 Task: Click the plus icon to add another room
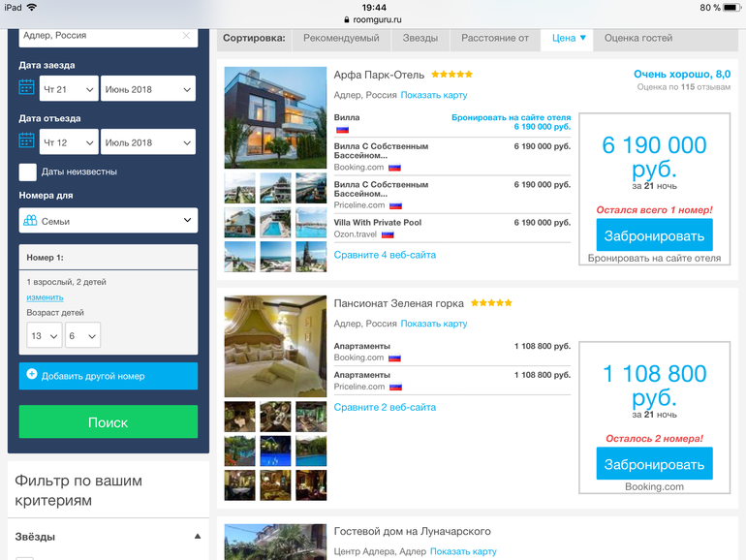coord(32,375)
